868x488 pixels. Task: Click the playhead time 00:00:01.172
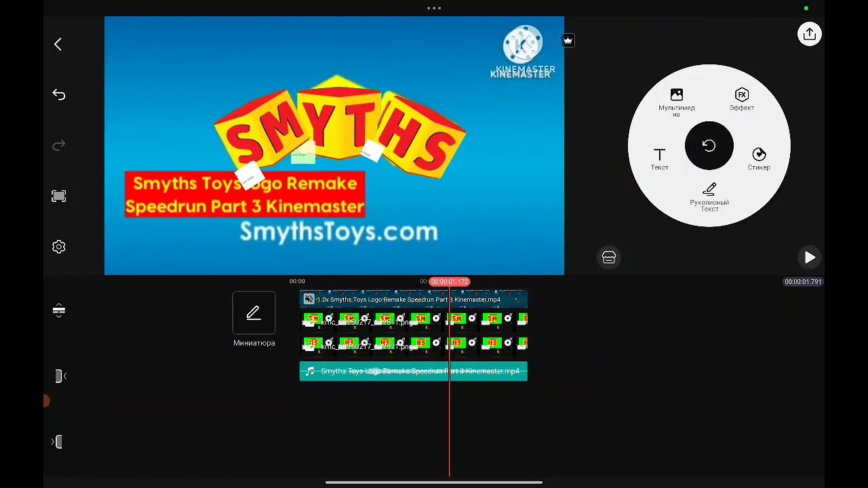tap(450, 281)
